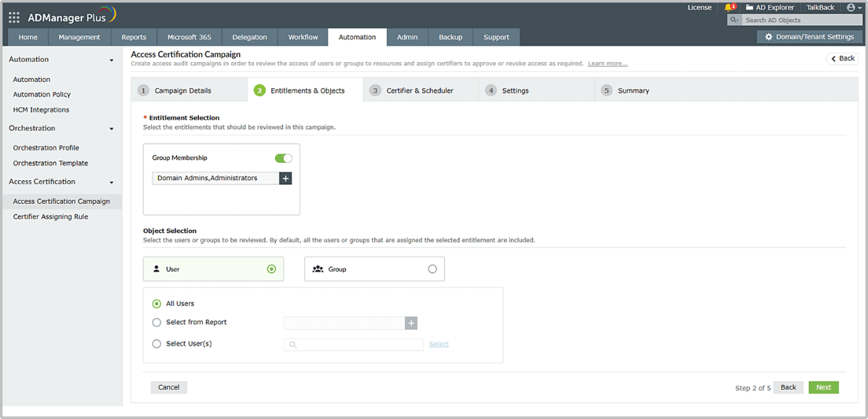
Task: Click the top-right Back button
Action: 843,58
